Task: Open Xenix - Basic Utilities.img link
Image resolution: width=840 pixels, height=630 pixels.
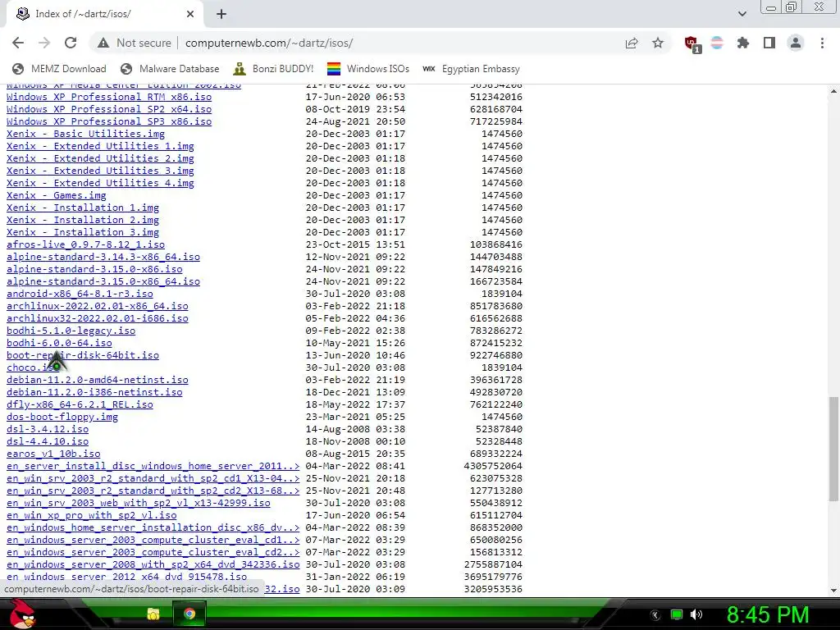Action: (85, 134)
